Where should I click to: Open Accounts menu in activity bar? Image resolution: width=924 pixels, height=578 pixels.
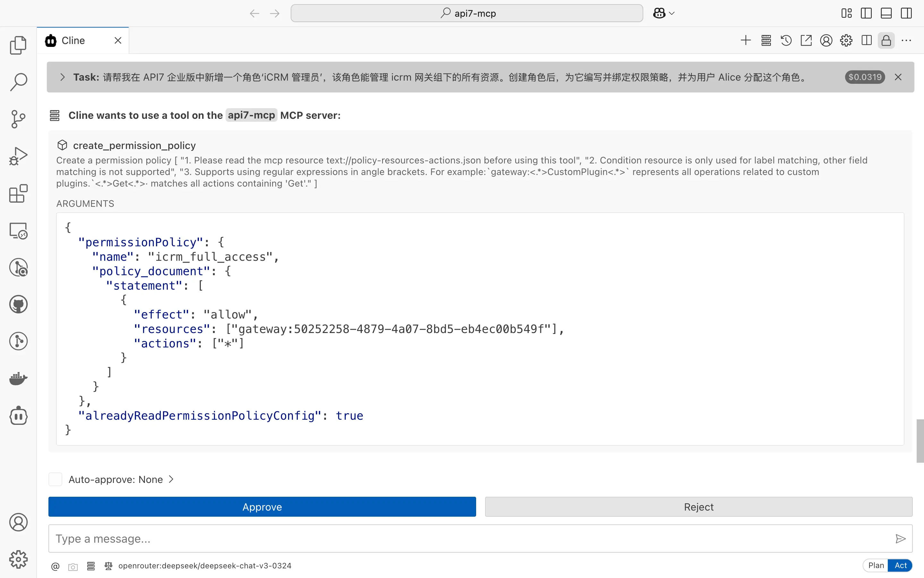[18, 522]
